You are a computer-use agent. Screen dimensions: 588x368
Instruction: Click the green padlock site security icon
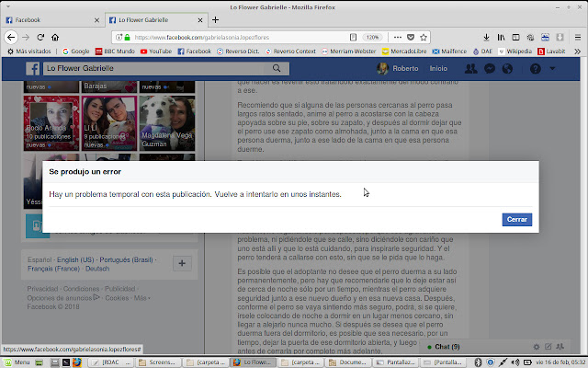click(128, 37)
